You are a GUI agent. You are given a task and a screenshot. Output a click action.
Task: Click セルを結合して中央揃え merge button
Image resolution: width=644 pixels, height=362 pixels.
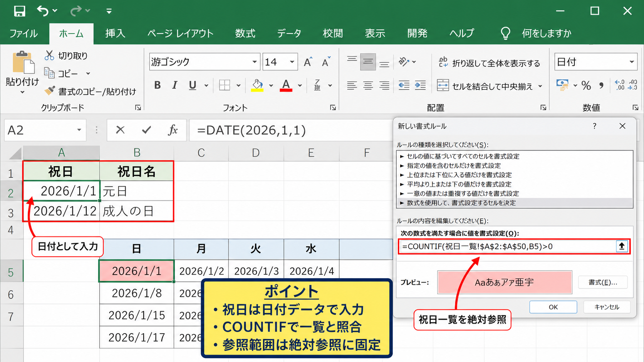click(x=485, y=86)
